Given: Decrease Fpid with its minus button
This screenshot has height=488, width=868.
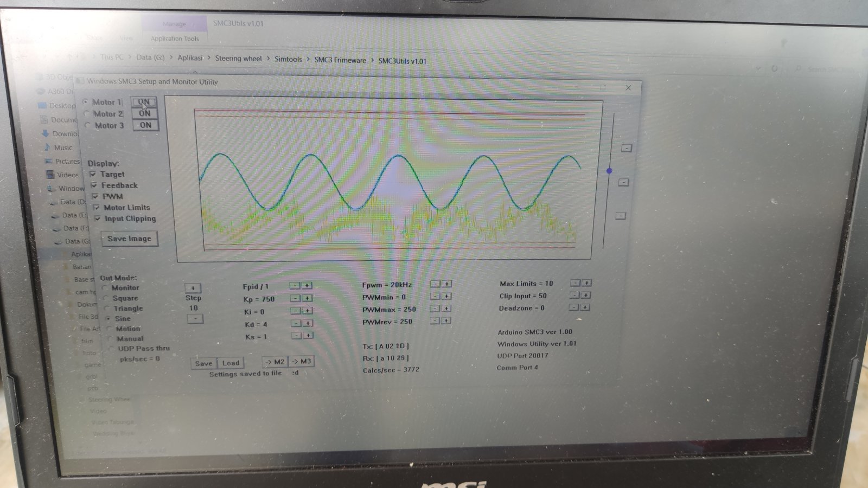Looking at the screenshot, I should (x=295, y=286).
